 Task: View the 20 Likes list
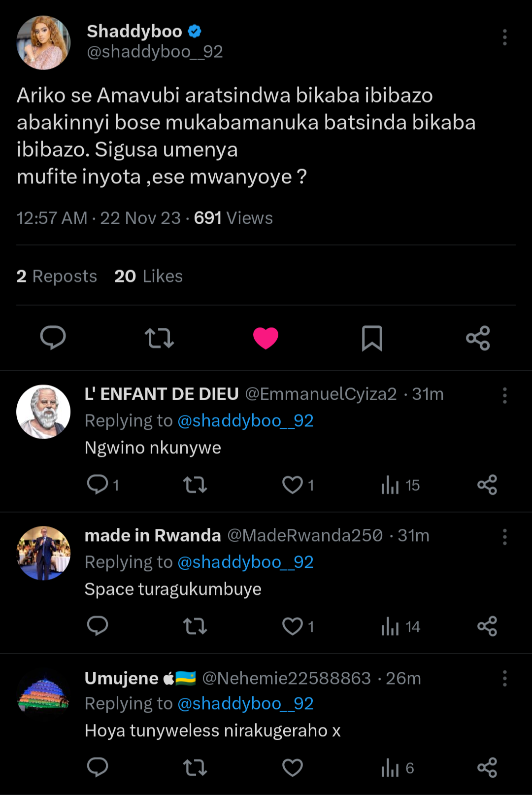[x=148, y=277]
